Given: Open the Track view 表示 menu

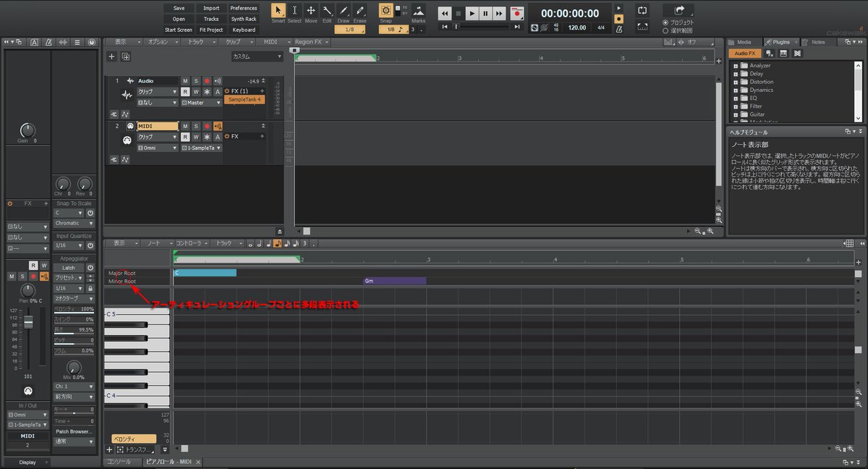Looking at the screenshot, I should [x=123, y=42].
